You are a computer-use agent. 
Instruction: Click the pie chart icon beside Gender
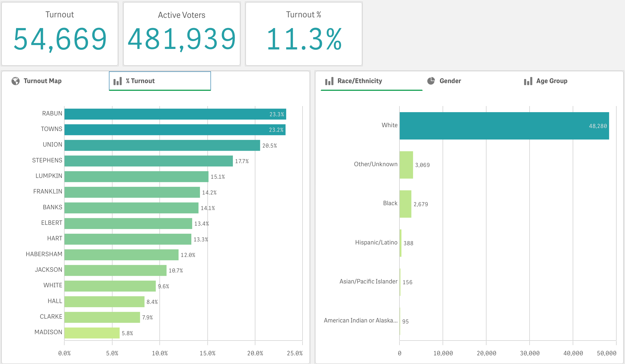(x=431, y=81)
